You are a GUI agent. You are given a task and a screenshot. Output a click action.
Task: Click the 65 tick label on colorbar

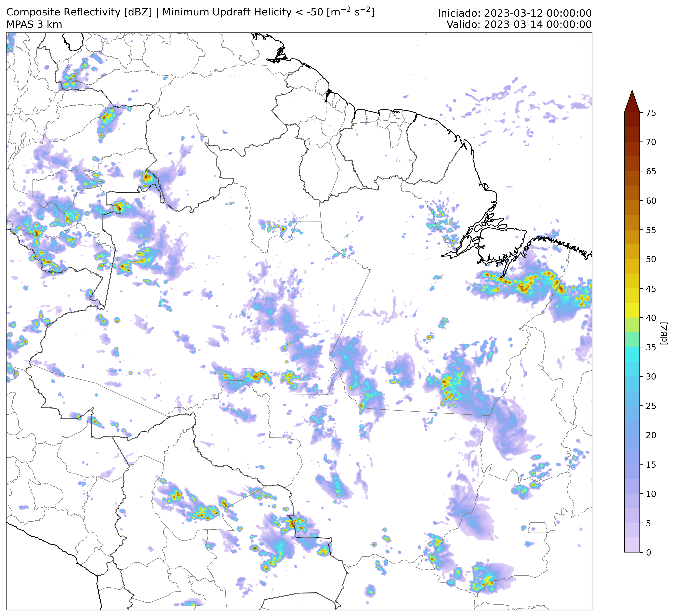click(651, 172)
